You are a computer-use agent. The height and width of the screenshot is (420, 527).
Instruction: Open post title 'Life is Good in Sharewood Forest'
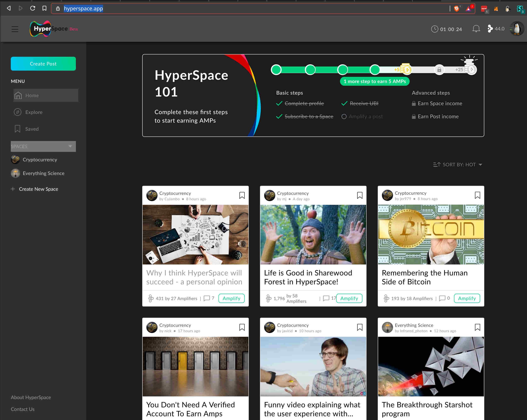[308, 277]
